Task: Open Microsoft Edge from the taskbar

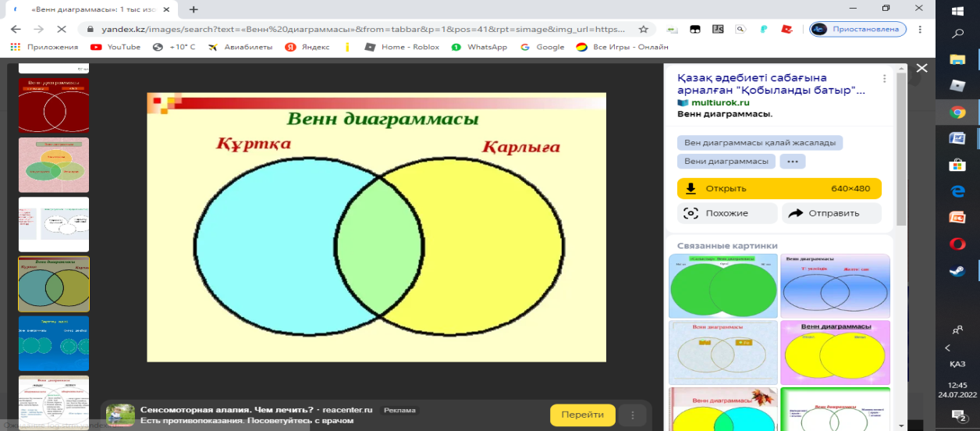Action: 957,191
